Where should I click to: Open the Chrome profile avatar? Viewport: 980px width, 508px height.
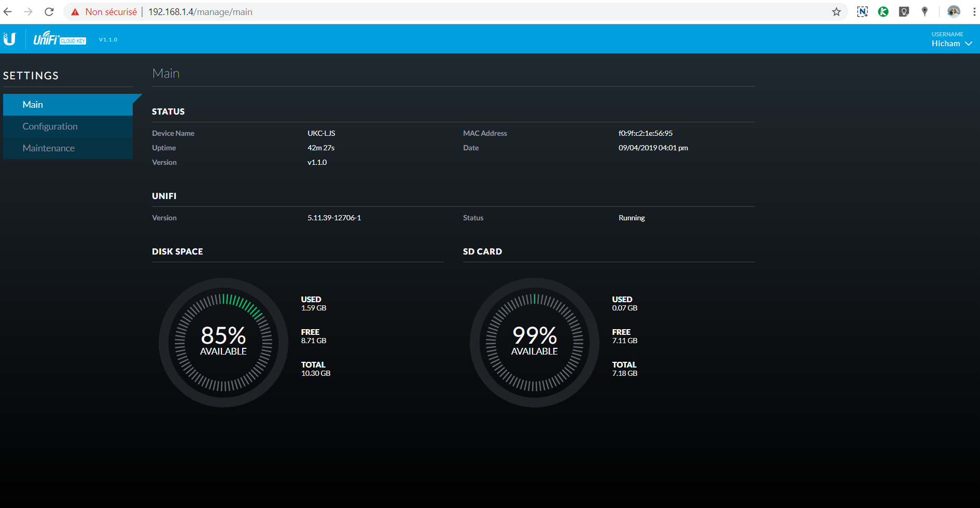pos(954,12)
